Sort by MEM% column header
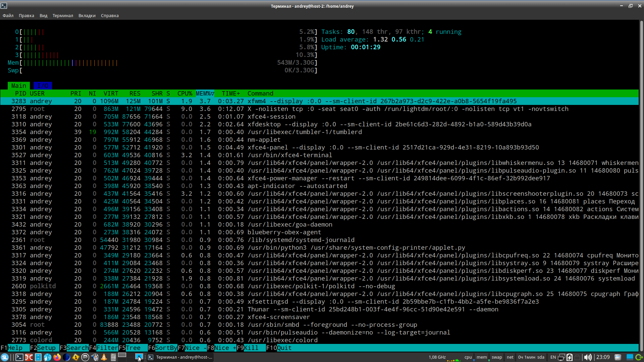Viewport: 644px width, 362px height. pyautogui.click(x=205, y=94)
